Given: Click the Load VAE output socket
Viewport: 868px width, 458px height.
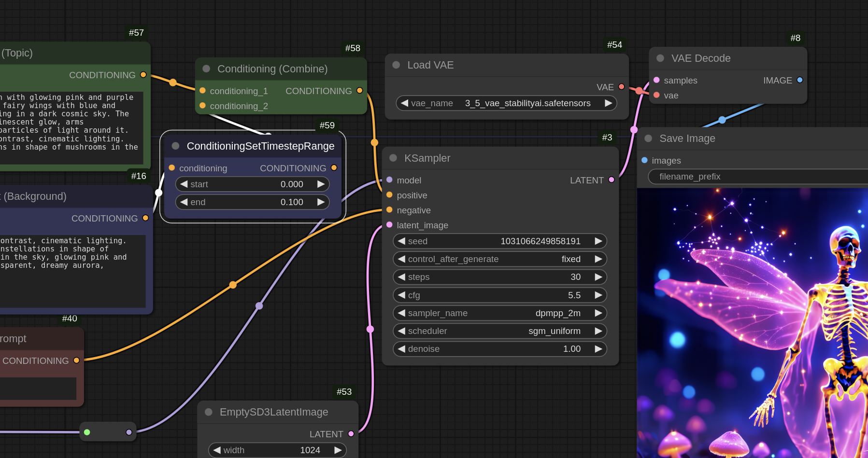Looking at the screenshot, I should (622, 87).
